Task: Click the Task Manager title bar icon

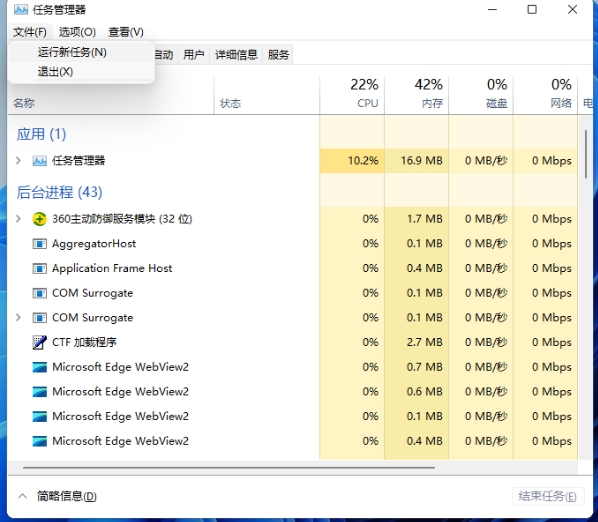Action: (21, 10)
